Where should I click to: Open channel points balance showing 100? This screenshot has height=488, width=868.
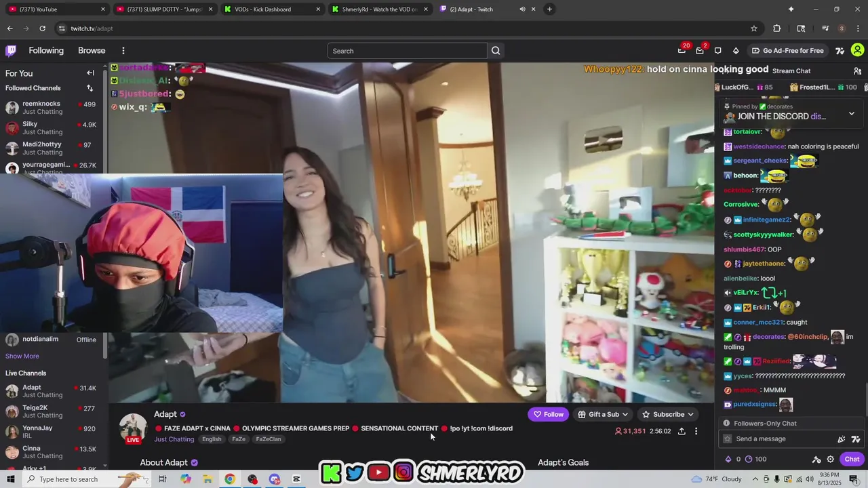(756, 459)
